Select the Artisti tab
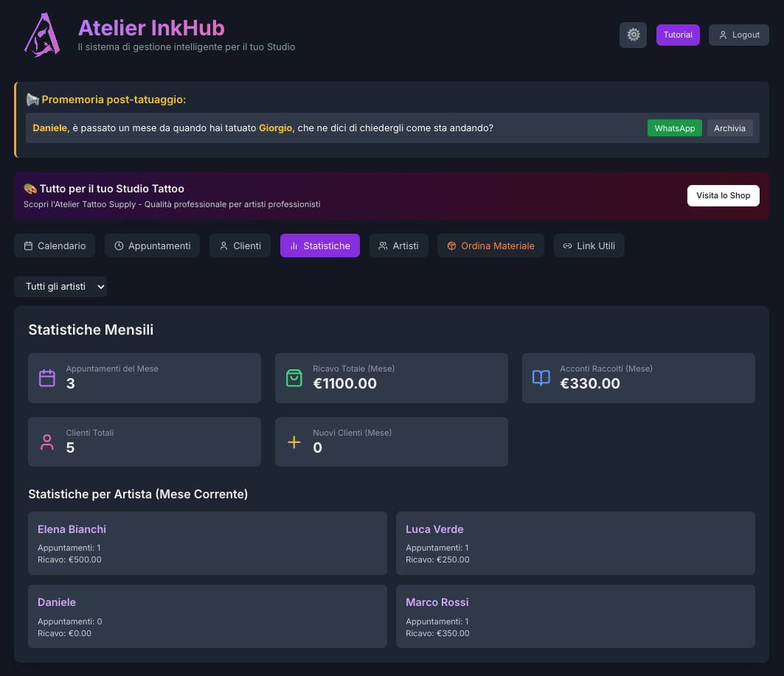784x676 pixels. click(398, 245)
